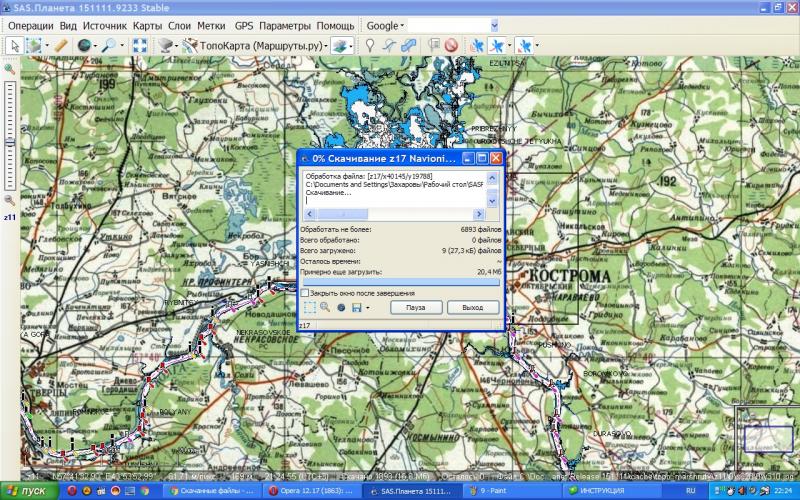800x500 pixels.
Task: Click selection rectangle icon in download dialog
Action: (310, 307)
